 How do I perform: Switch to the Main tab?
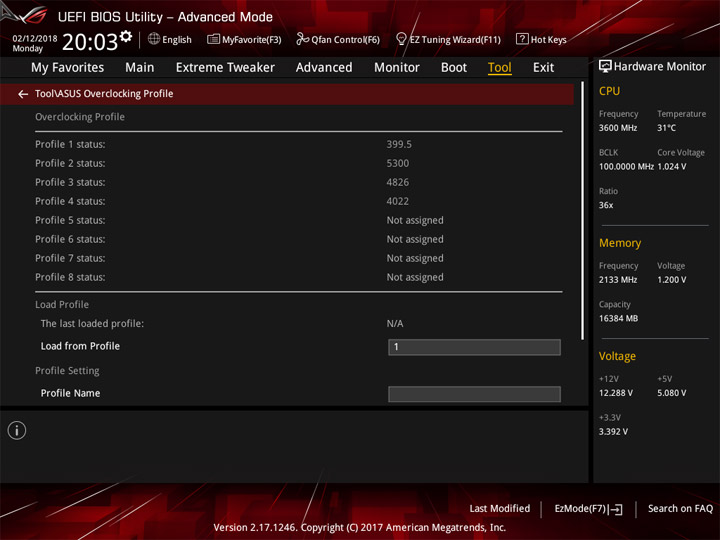(140, 68)
